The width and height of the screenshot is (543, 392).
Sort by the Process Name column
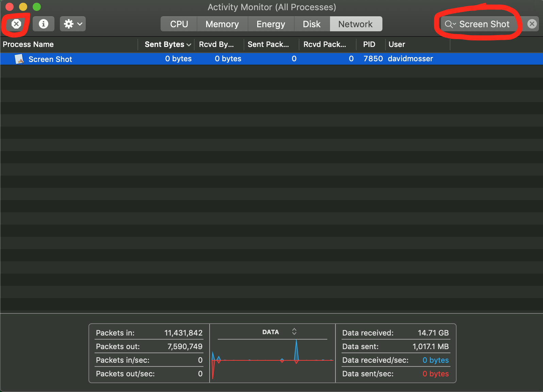click(x=69, y=45)
